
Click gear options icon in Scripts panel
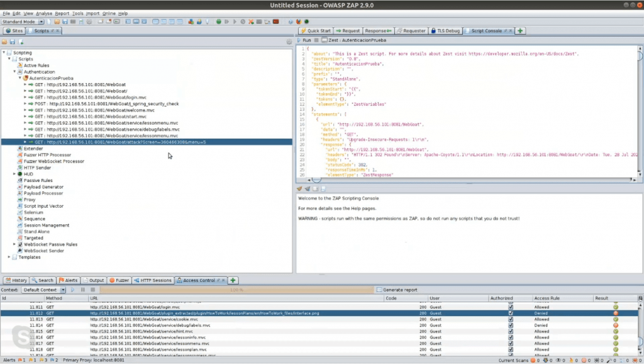[289, 42]
